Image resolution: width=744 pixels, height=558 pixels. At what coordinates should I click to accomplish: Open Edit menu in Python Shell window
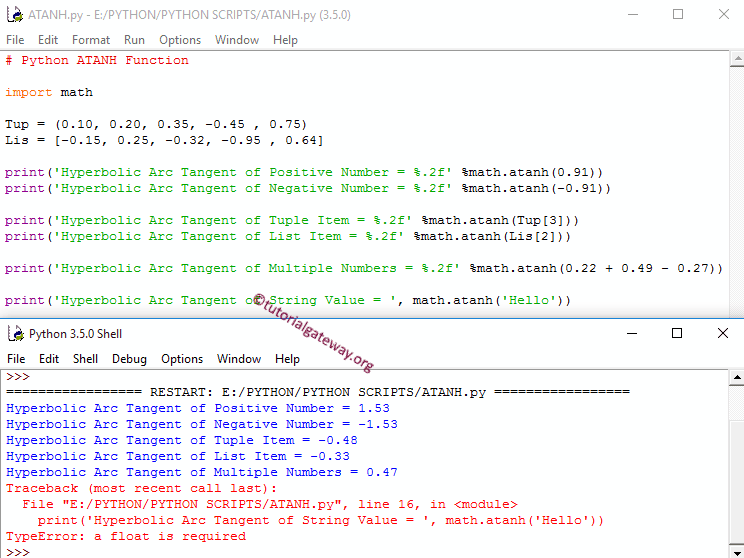pos(49,359)
